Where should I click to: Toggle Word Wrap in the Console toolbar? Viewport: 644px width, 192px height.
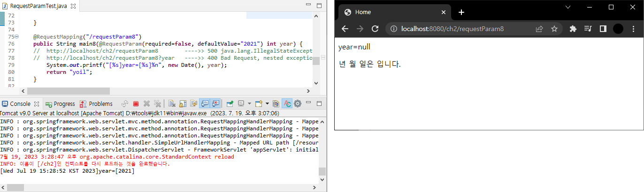pos(194,104)
